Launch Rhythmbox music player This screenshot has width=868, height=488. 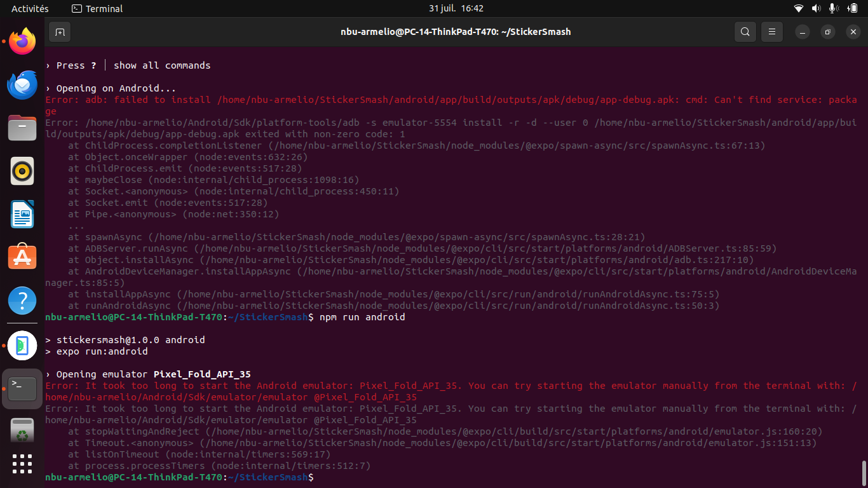click(x=22, y=172)
